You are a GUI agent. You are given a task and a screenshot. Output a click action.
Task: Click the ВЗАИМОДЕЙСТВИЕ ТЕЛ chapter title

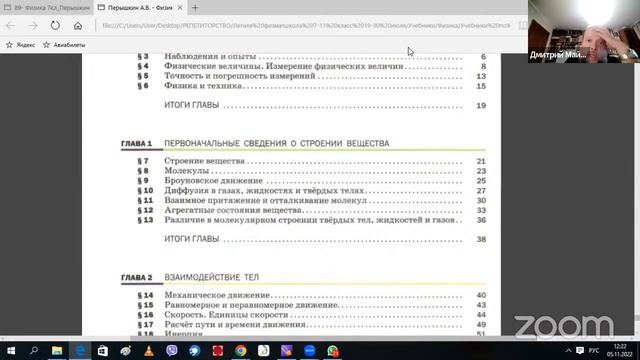[211, 278]
